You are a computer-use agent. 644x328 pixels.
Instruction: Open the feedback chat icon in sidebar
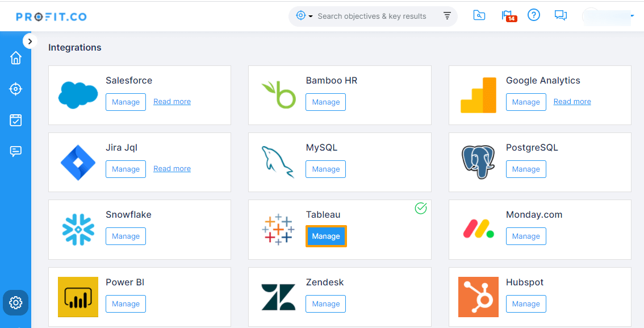click(x=15, y=151)
